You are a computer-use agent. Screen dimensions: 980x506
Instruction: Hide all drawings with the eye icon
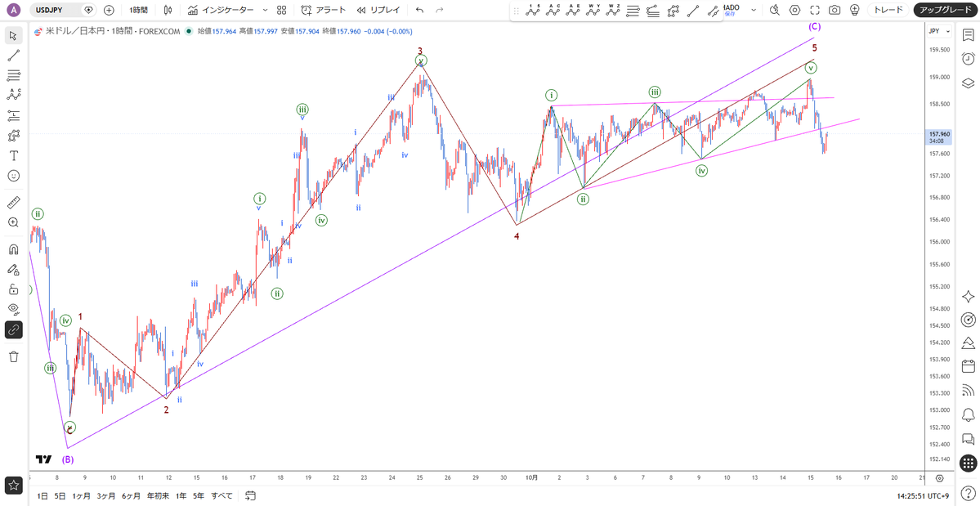[14, 309]
